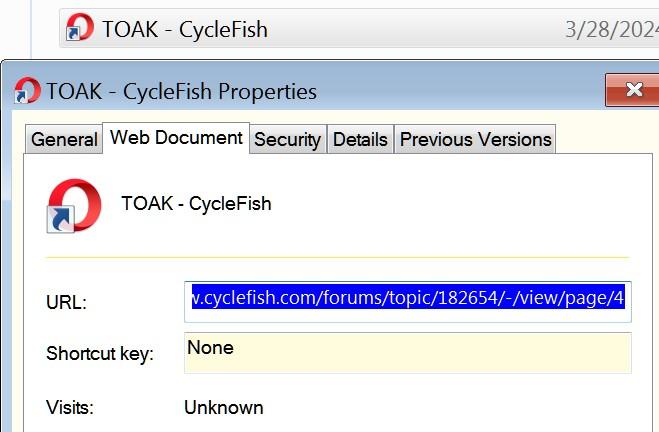Screen dimensions: 659x432
Task: Open the Security tab
Action: [287, 140]
